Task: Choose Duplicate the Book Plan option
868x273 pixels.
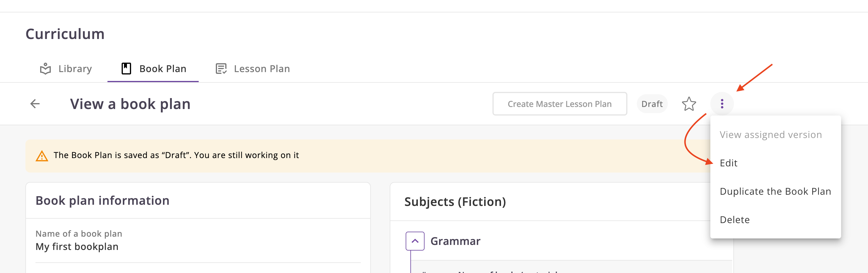Action: (775, 191)
